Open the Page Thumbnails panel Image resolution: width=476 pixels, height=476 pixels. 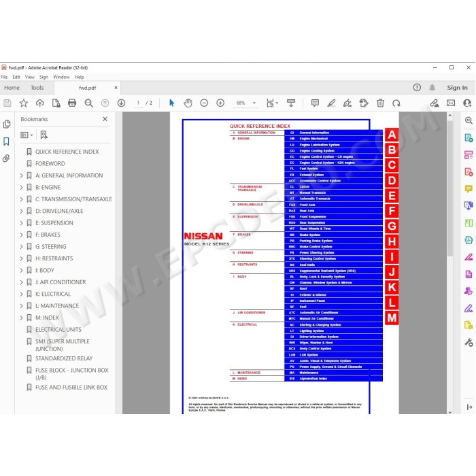7,124
